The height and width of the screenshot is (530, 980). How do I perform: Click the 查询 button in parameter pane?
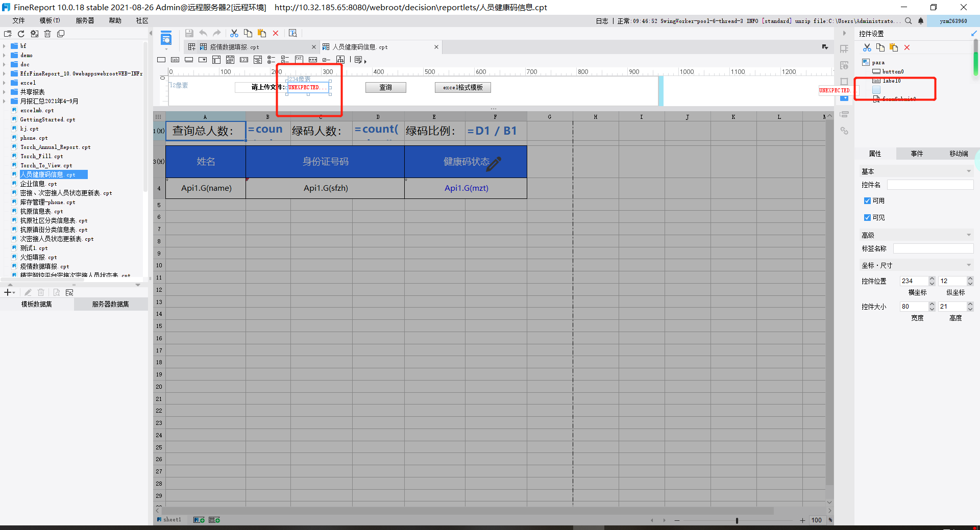[x=386, y=87]
